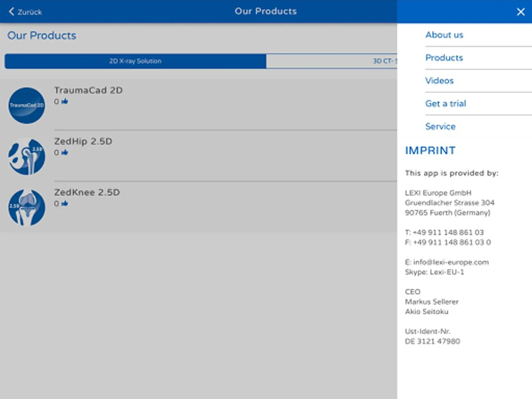This screenshot has width=532, height=399.
Task: Click the name Akio Seitoku
Action: pyautogui.click(x=426, y=312)
